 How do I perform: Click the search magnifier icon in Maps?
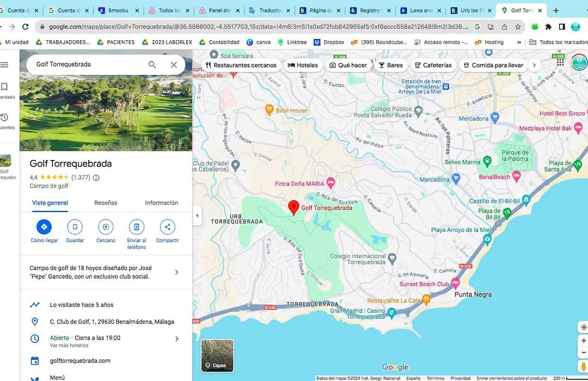pos(152,65)
